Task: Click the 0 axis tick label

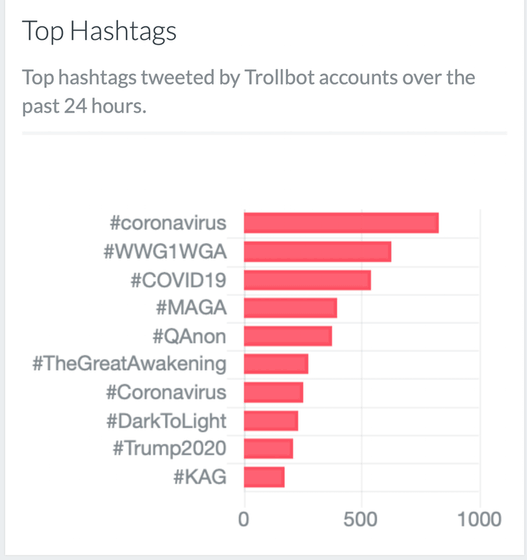Action: click(244, 520)
